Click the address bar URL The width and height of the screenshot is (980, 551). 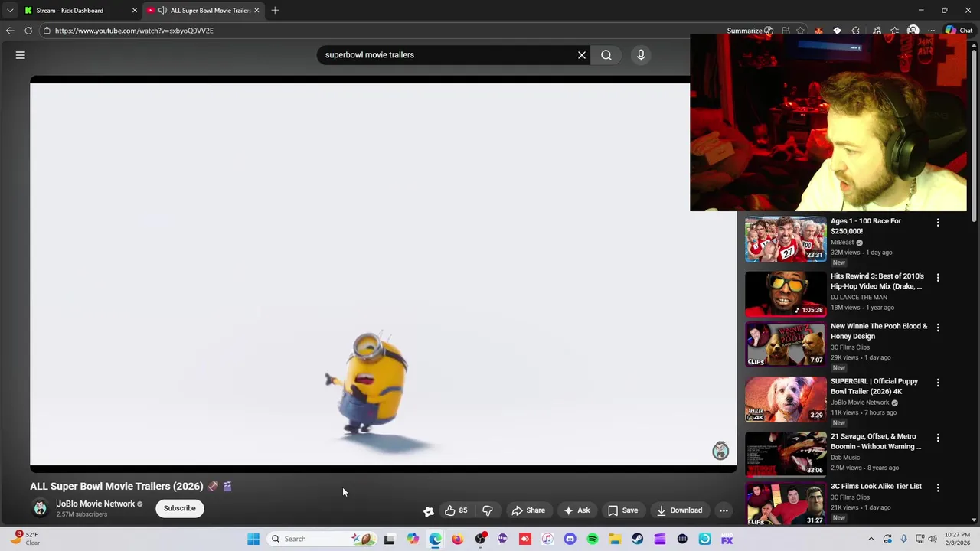tap(134, 31)
